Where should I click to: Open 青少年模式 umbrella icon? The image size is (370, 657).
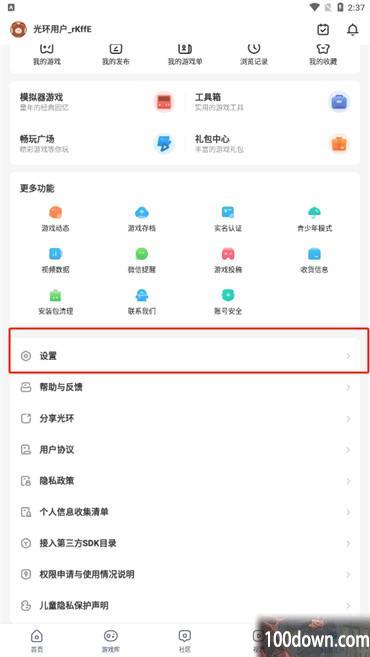coord(314,212)
